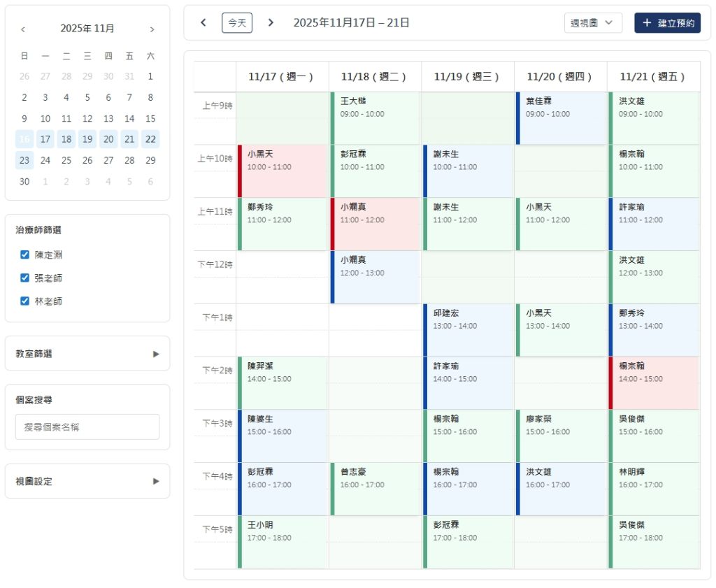This screenshot has height=588, width=716.
Task: Uncheck the 張老師 therapist filter
Action: coord(25,278)
